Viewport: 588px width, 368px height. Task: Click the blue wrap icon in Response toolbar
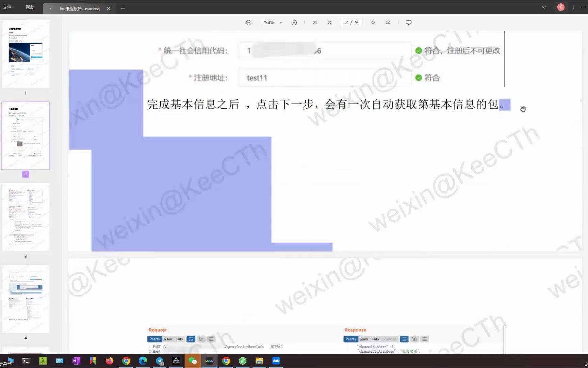tap(404, 339)
